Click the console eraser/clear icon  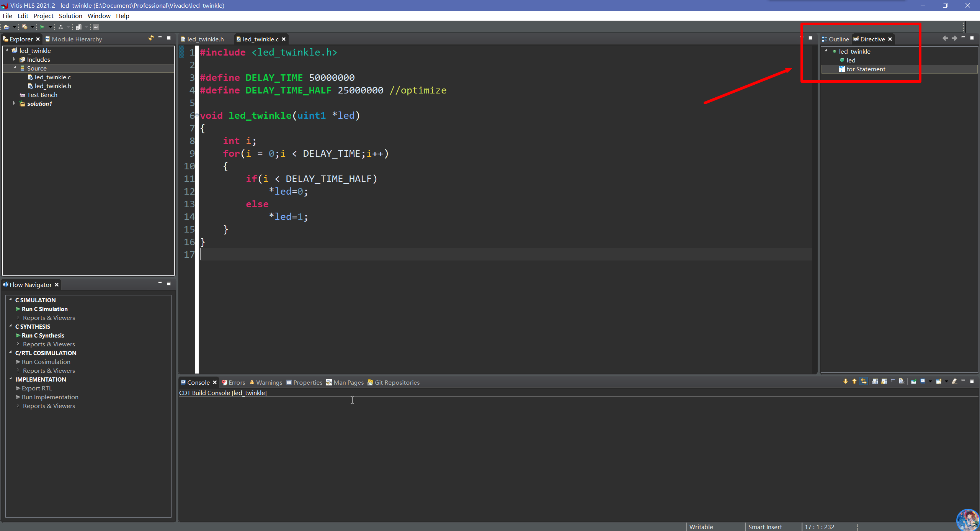[954, 381]
